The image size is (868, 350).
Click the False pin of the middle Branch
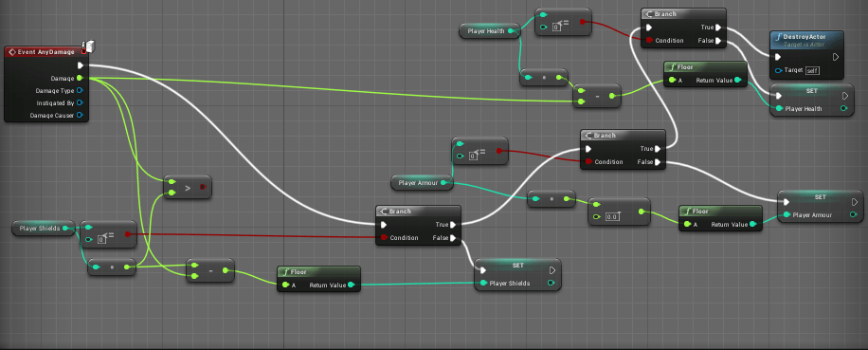(x=657, y=162)
